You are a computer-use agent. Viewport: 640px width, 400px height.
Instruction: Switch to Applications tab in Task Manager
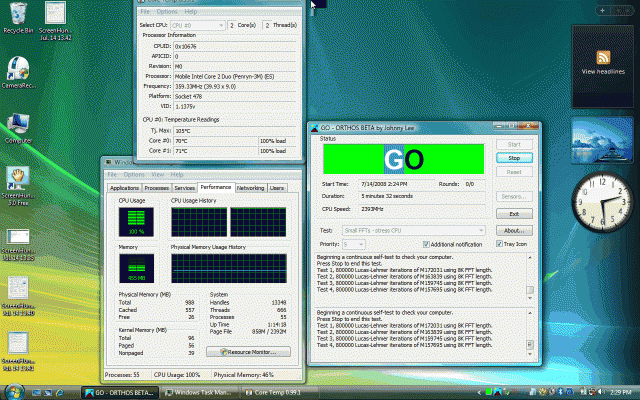[x=124, y=188]
